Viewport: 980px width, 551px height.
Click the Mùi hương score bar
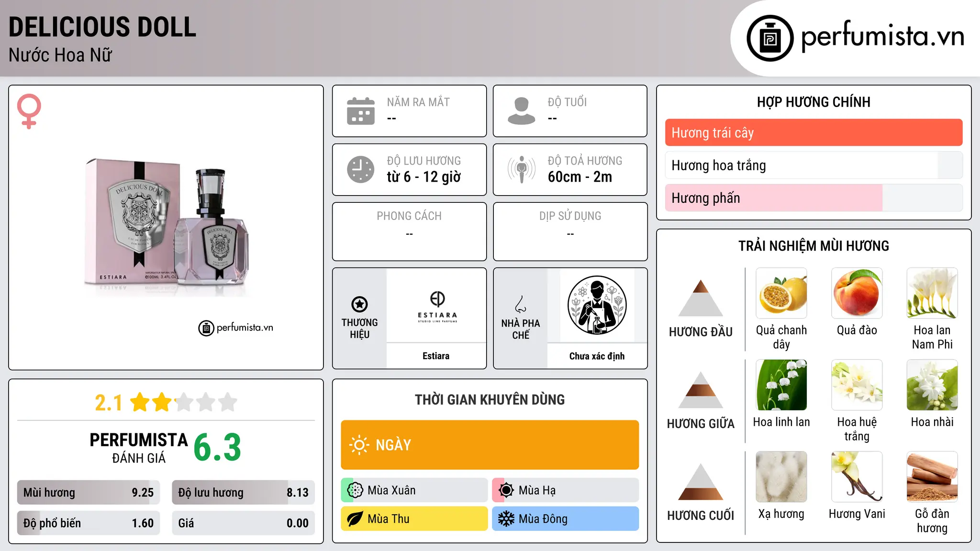pyautogui.click(x=89, y=493)
